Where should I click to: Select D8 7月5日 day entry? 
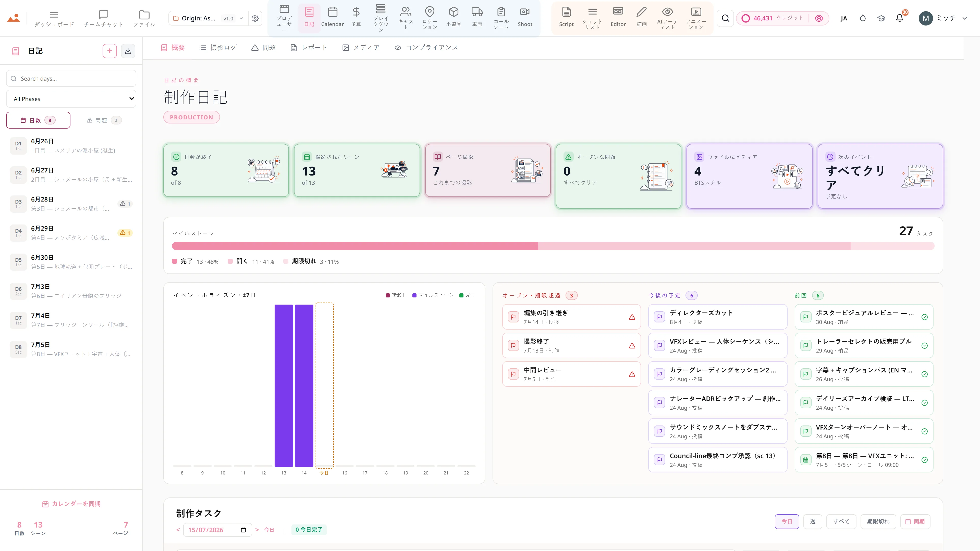(x=71, y=349)
